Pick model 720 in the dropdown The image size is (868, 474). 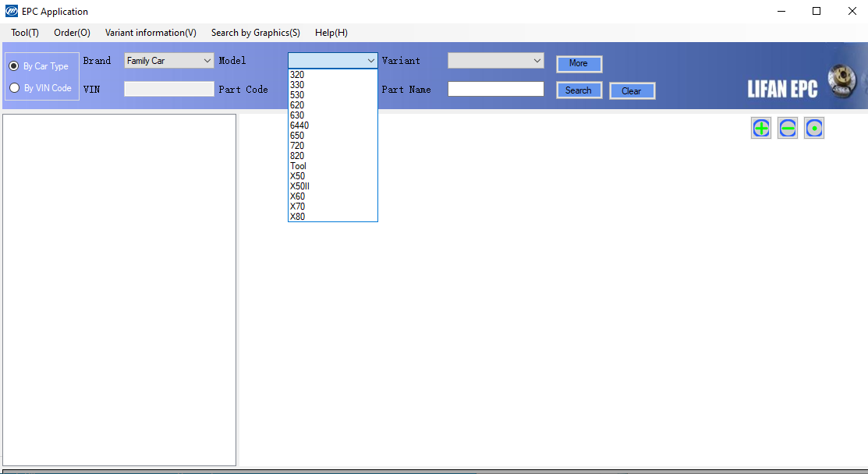(333, 146)
